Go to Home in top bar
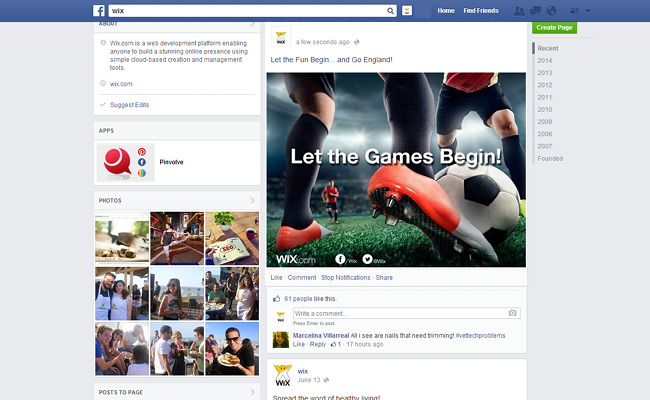The image size is (650, 400). click(x=446, y=11)
